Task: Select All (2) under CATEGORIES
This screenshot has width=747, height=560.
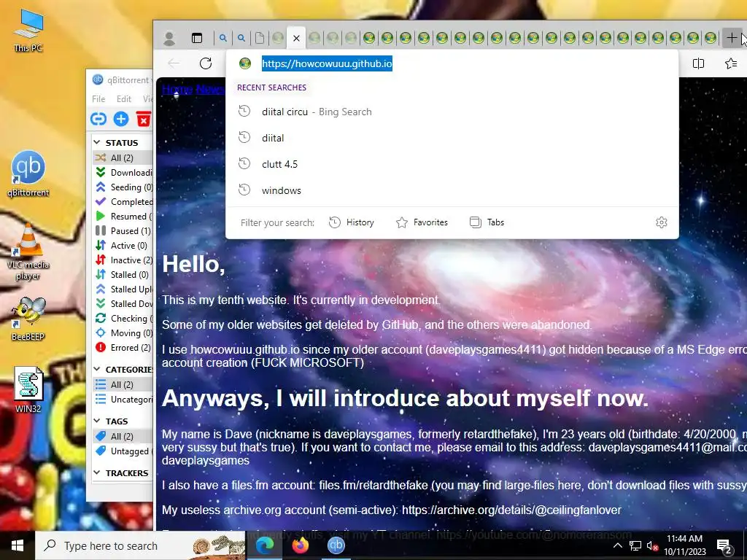Action: (123, 384)
